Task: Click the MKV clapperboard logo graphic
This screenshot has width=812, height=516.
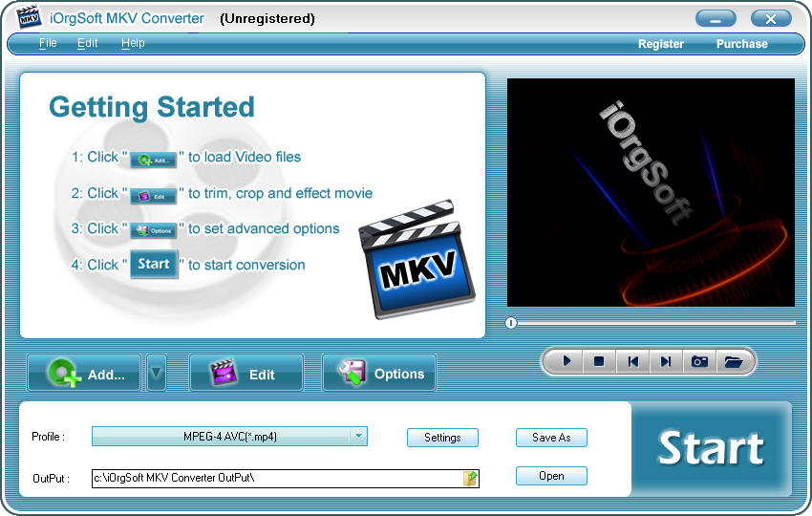Action: (417, 259)
